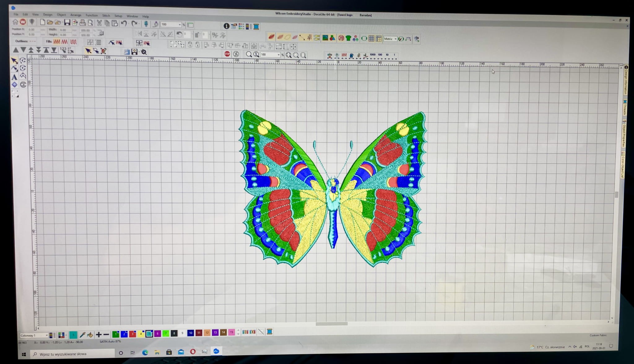
Task: Click the Save design icon
Action: [x=67, y=22]
